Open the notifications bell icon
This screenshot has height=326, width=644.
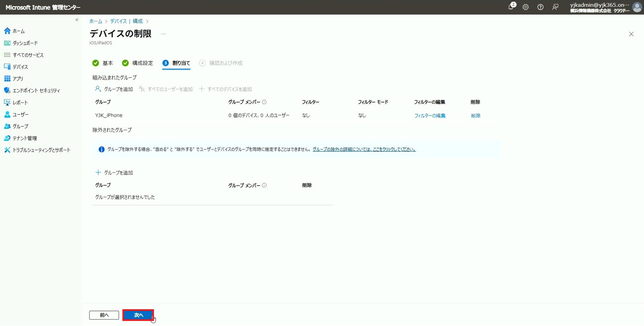[x=511, y=7]
